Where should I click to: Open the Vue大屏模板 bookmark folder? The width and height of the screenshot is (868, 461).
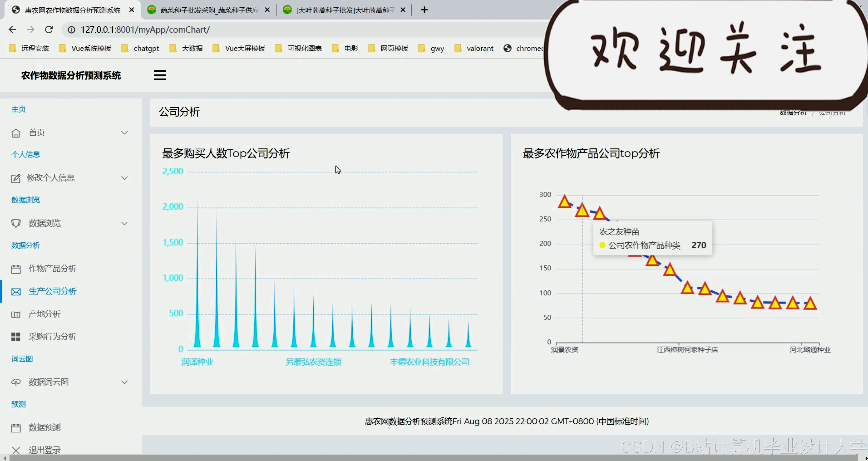pos(245,48)
